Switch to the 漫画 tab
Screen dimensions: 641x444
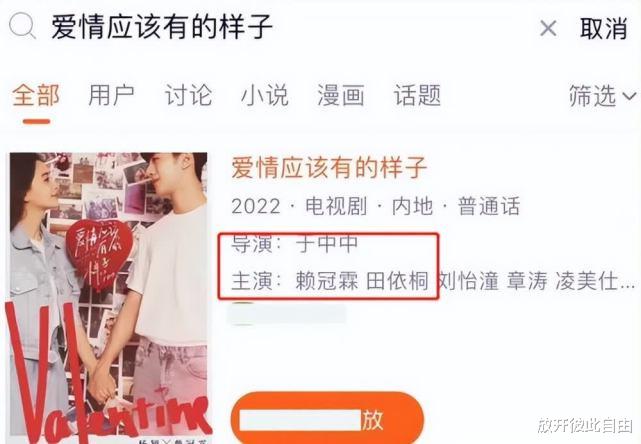(x=341, y=95)
